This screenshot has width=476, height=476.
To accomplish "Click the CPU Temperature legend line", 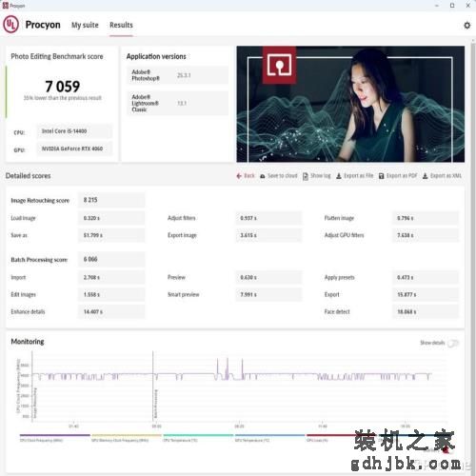I will 198,435.
